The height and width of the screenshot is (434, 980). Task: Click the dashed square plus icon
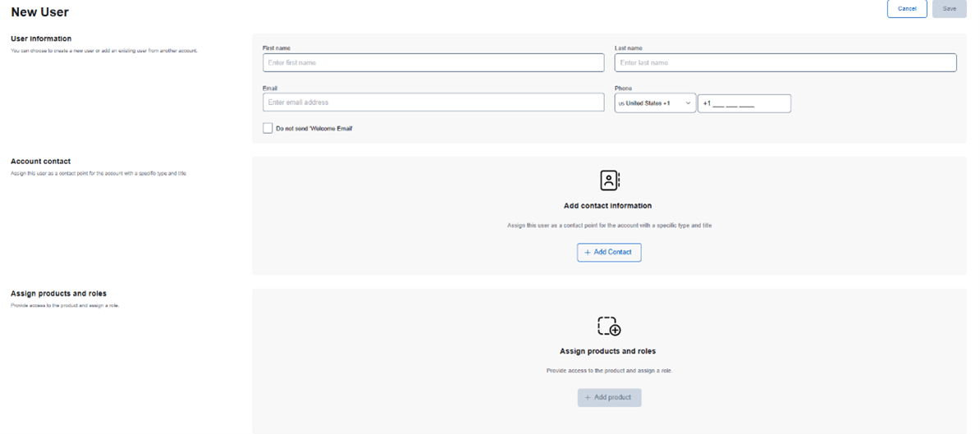(x=609, y=326)
